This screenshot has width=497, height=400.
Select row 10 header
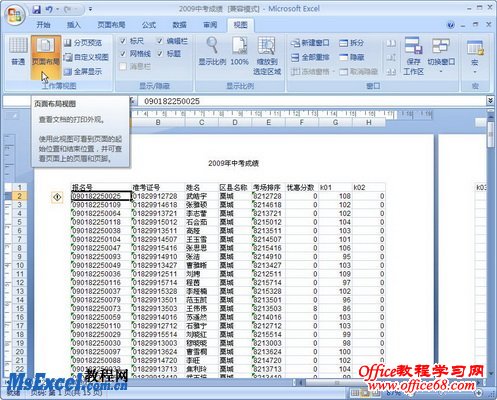pos(20,265)
